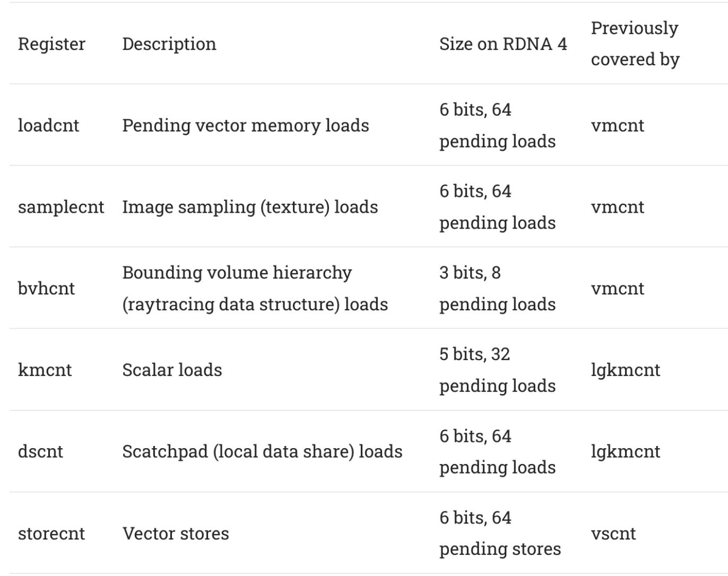Viewport: 728px width, 576px height.
Task: Select the bvhcnt register cell
Action: coord(46,289)
